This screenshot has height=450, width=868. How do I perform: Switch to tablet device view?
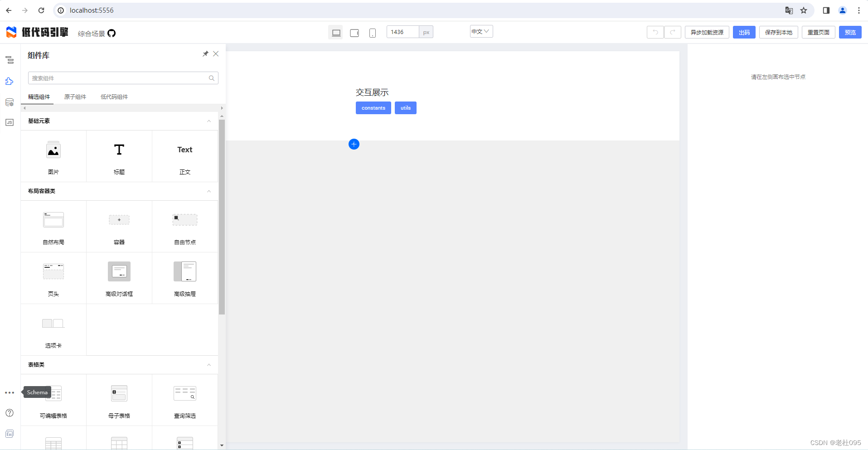(x=354, y=32)
